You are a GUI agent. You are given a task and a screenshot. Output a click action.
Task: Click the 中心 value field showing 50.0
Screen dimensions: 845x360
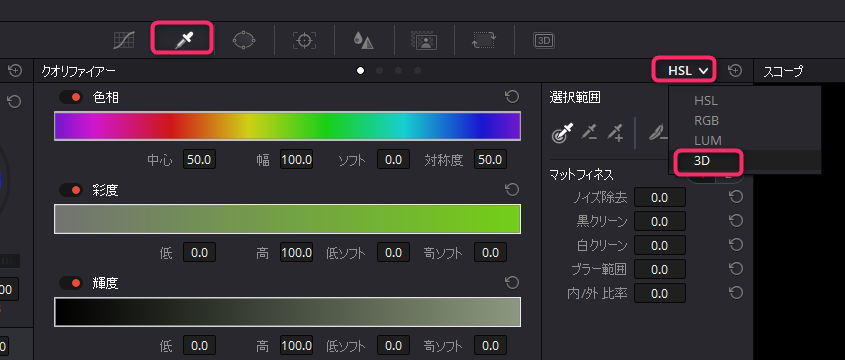(x=199, y=160)
